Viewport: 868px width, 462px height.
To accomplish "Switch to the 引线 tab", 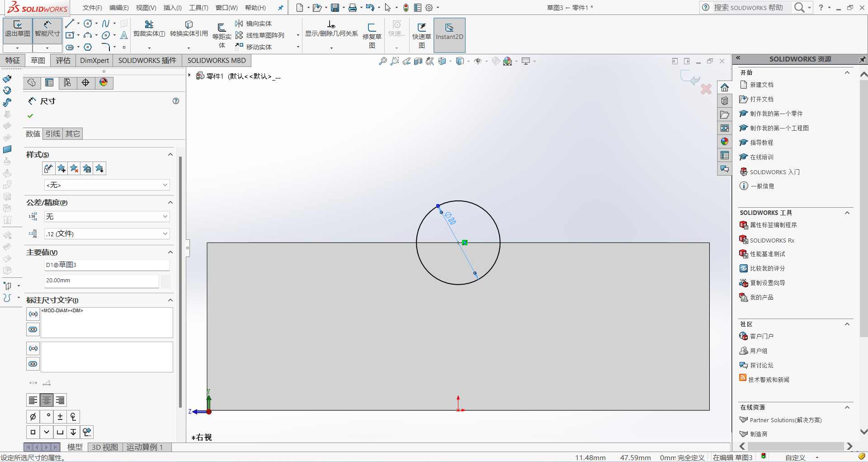I will (x=53, y=133).
